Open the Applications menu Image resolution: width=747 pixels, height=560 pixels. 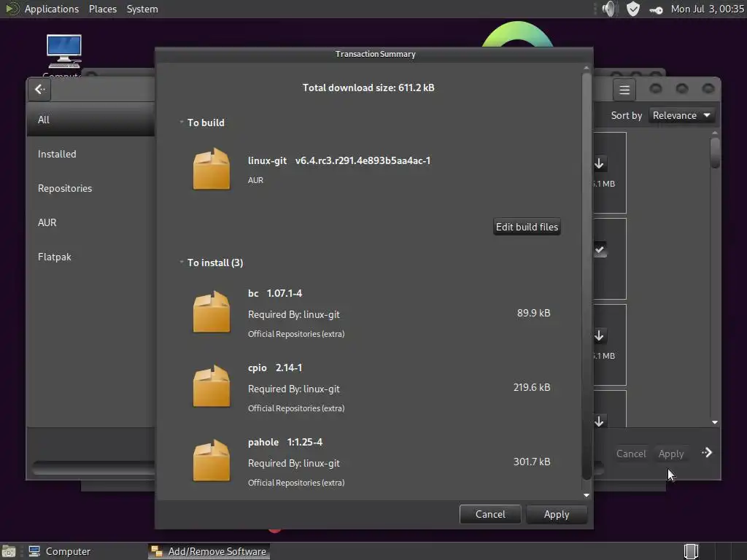pos(52,9)
